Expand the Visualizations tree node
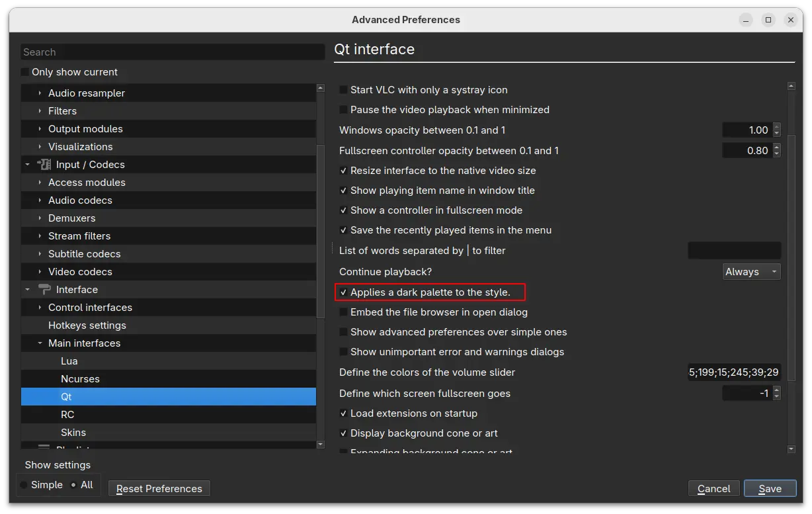Viewport: 812px width, 514px height. click(40, 147)
